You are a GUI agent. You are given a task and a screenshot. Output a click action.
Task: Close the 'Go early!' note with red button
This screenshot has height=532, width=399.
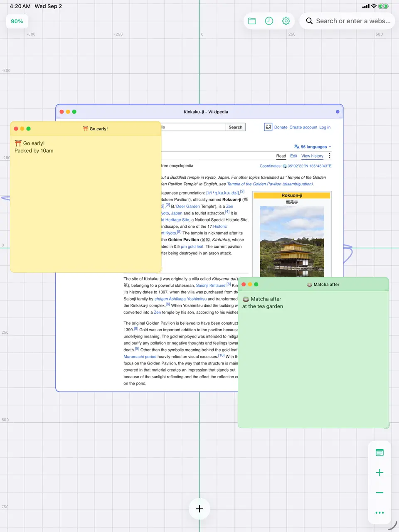coord(16,129)
